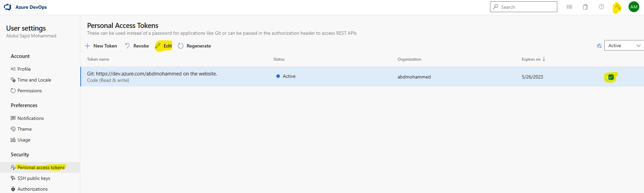Sort by Organization column header
Screen dimensions: 644x193
(409, 59)
